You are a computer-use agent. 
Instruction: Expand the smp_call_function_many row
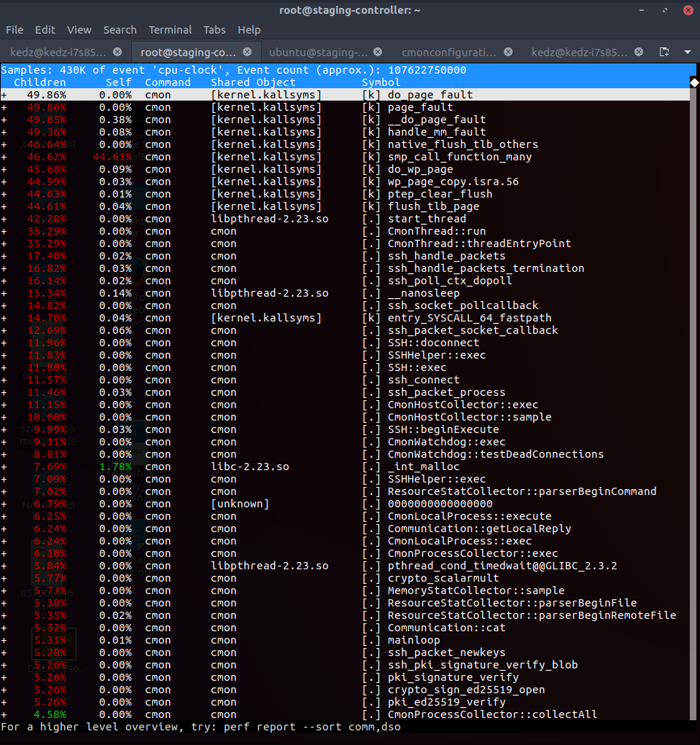(x=4, y=157)
